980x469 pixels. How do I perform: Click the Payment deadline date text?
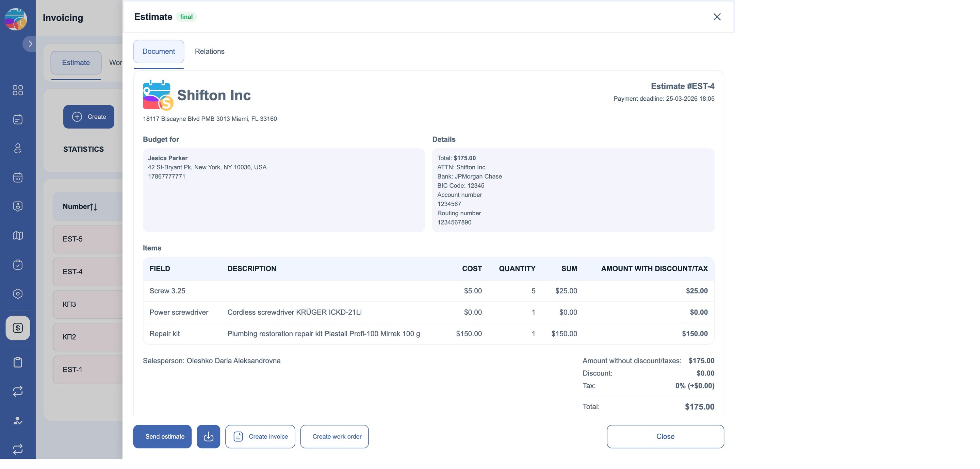(x=664, y=99)
